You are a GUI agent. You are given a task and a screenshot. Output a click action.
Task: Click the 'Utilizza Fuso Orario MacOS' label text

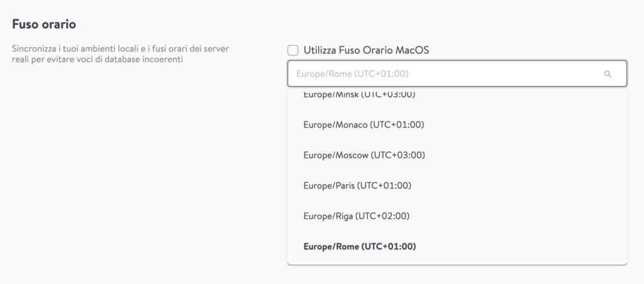click(367, 50)
